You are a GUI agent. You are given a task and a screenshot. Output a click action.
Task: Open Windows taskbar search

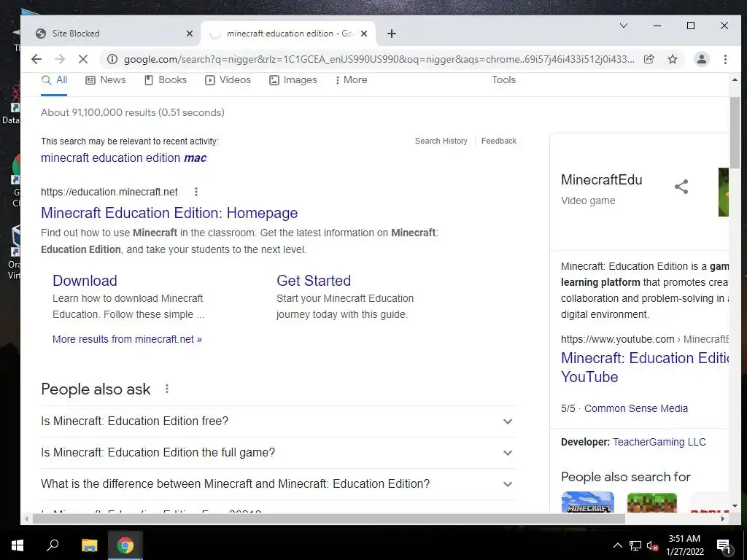53,545
